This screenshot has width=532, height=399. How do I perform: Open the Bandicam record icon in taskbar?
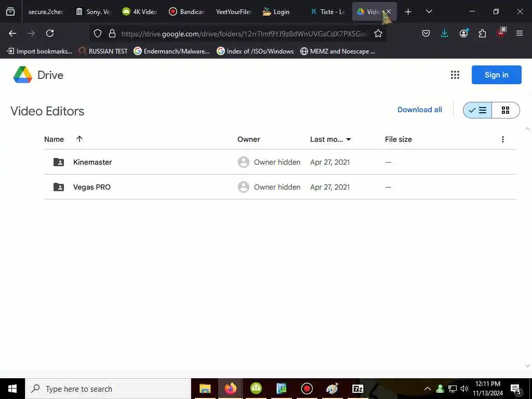tap(307, 389)
